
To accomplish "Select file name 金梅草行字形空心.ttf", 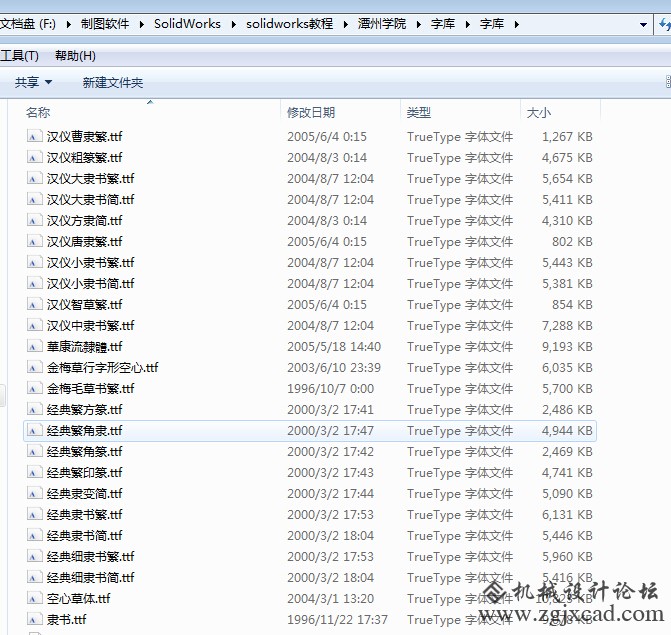I will tap(102, 367).
